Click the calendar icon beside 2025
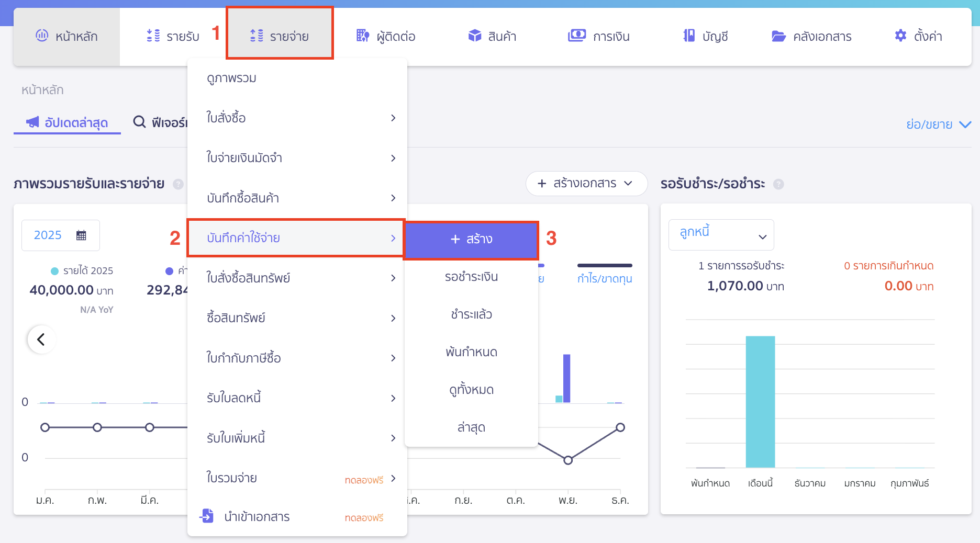The image size is (980, 543). click(81, 235)
